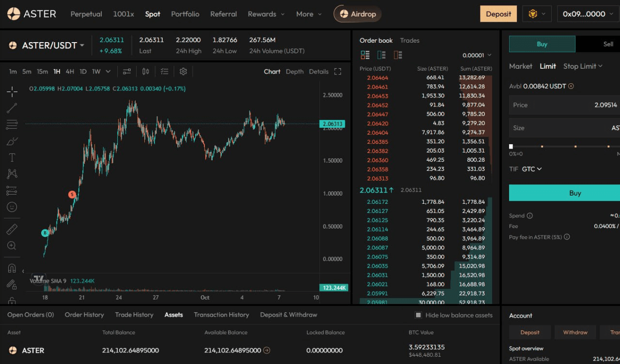The image size is (620, 364).
Task: Click the order size percentage slider handle
Action: [511, 146]
